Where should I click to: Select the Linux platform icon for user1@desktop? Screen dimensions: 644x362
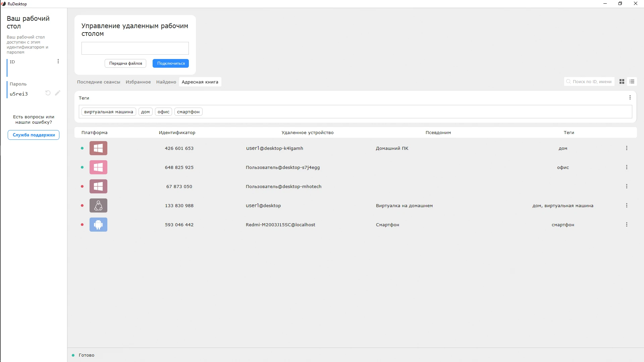tap(98, 205)
